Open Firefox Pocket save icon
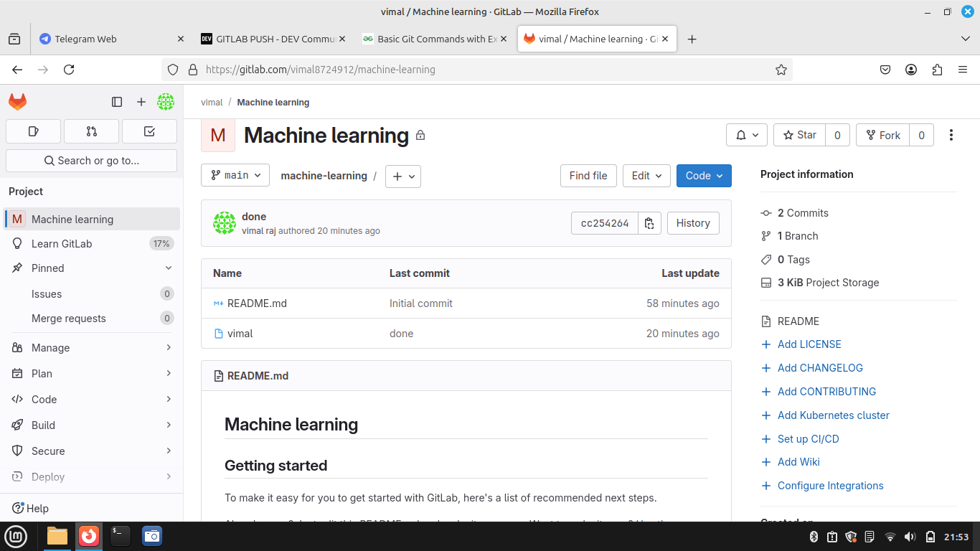Screen dimensions: 980x551 pos(885,70)
